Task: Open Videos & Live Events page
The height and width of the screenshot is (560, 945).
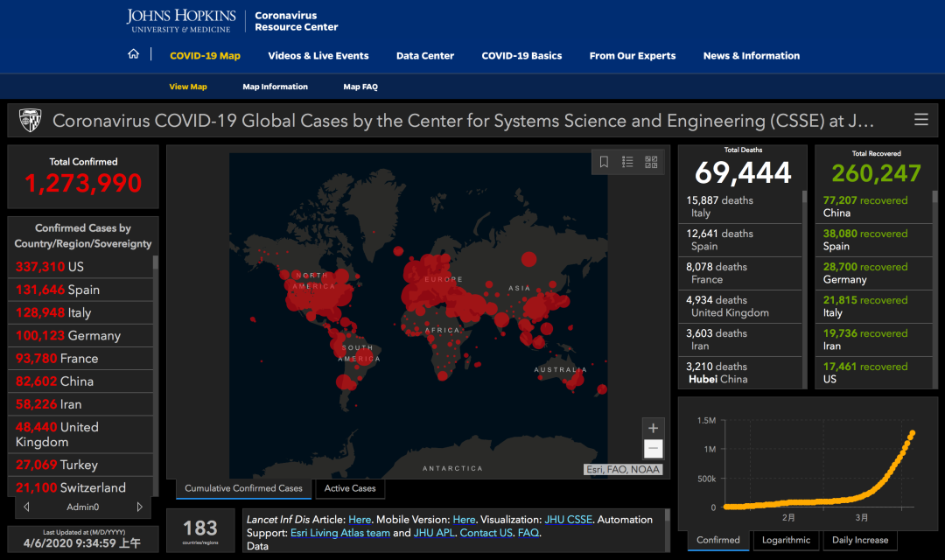Action: (x=318, y=55)
